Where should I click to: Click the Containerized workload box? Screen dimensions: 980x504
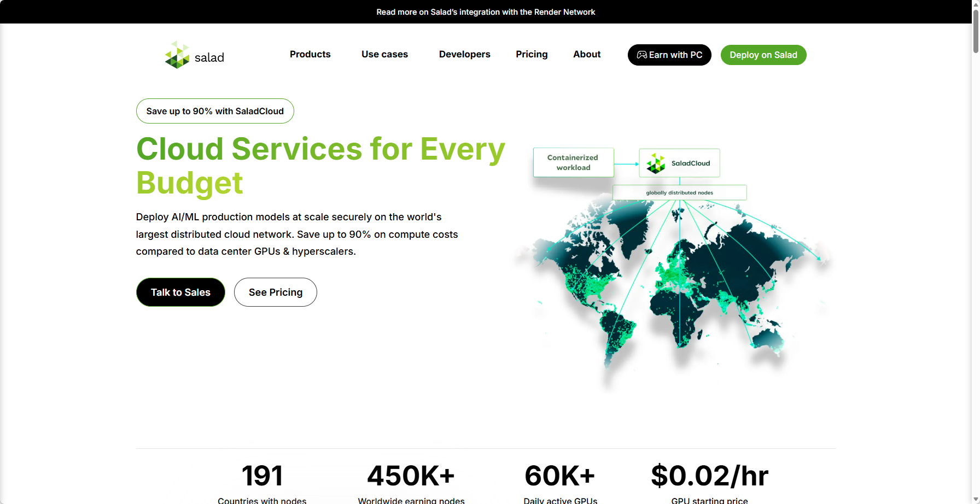pyautogui.click(x=573, y=162)
